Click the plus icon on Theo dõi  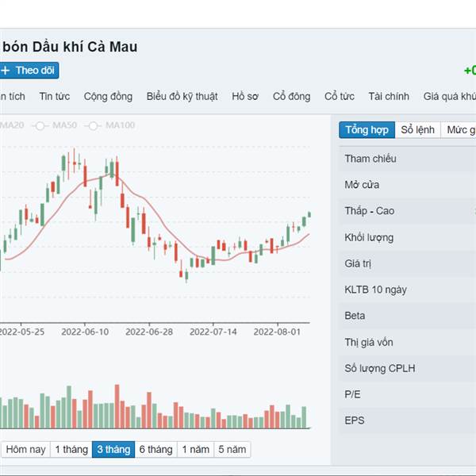pos(6,71)
